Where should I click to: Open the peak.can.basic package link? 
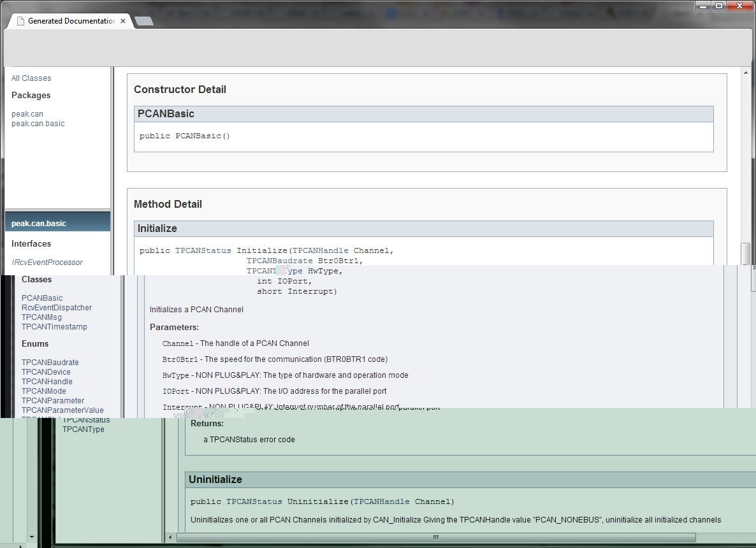click(38, 124)
